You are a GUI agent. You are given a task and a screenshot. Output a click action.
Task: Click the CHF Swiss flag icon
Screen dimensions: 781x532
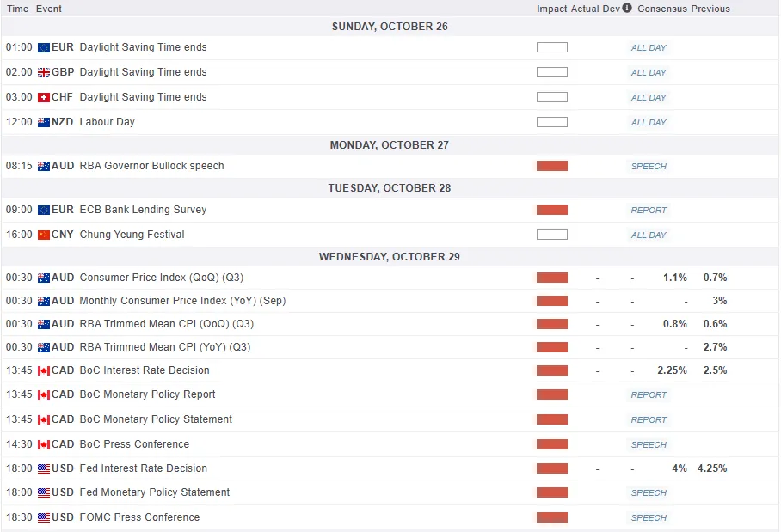[x=44, y=97]
